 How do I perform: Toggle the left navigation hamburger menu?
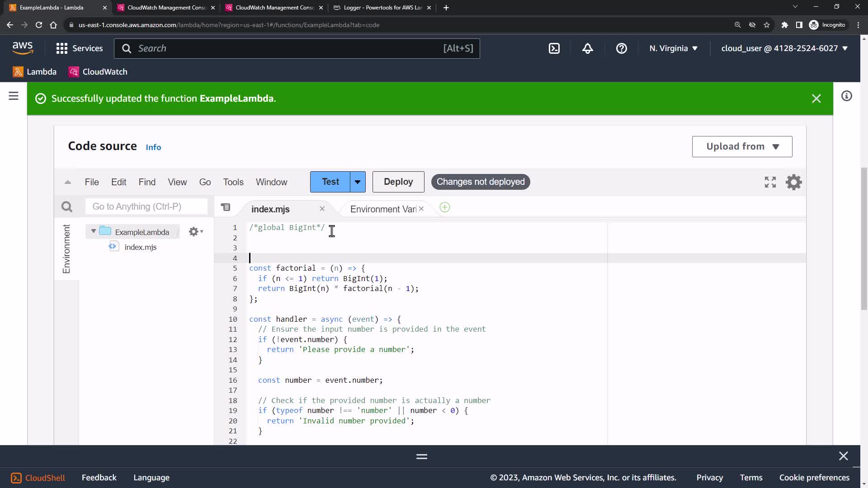[14, 96]
